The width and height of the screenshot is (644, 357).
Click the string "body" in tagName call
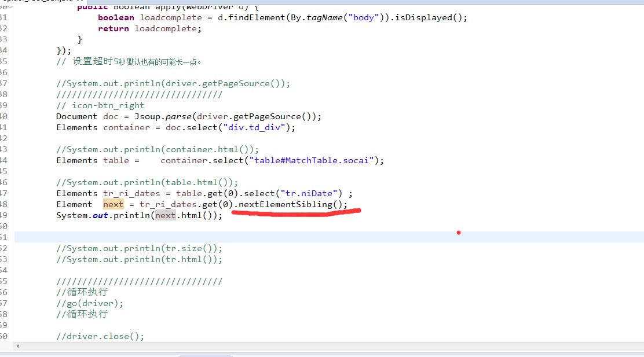pos(364,17)
